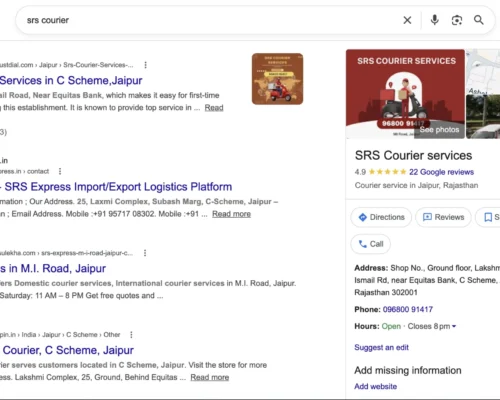Click Suggest an edit link
Viewport: 500px width, 400px height.
[x=381, y=347]
